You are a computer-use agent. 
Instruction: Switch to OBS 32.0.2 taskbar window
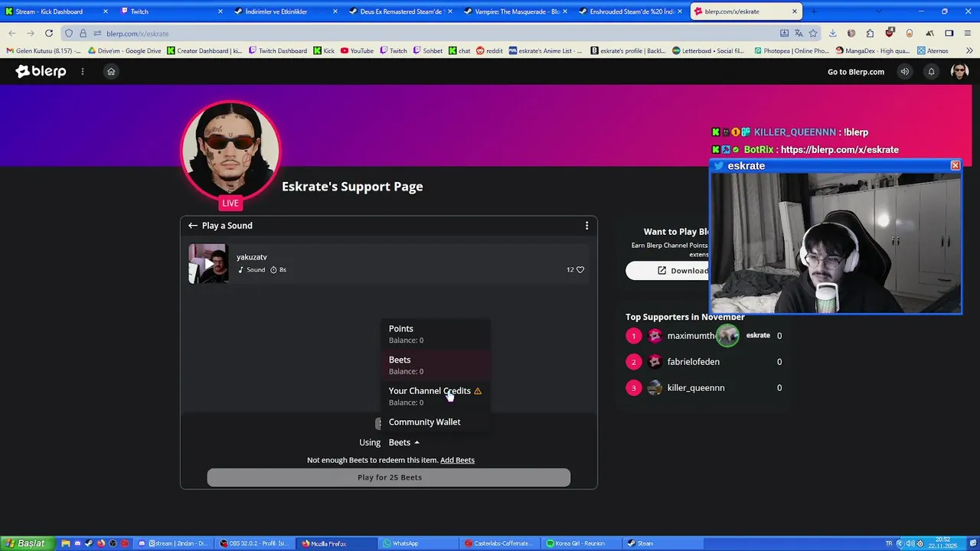pyautogui.click(x=253, y=543)
